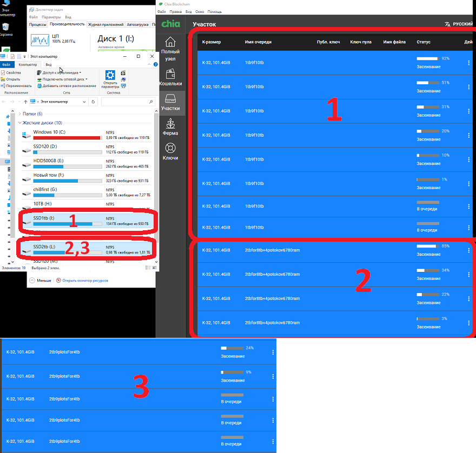The image size is (476, 453).
Task: Click the Chia logo in the sidebar
Action: click(x=170, y=24)
